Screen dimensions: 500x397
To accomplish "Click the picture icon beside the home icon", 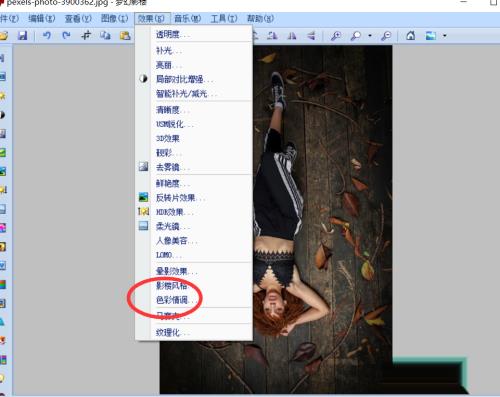I will point(431,35).
